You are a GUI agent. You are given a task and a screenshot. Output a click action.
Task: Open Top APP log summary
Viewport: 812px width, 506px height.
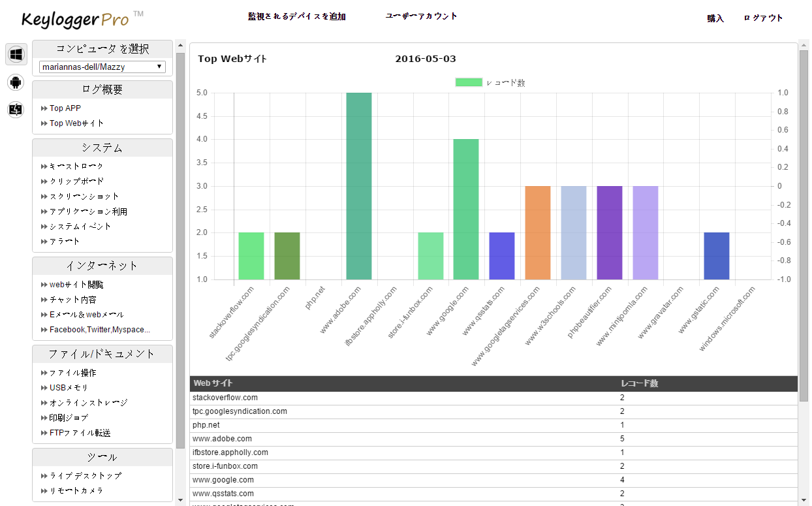tap(65, 108)
